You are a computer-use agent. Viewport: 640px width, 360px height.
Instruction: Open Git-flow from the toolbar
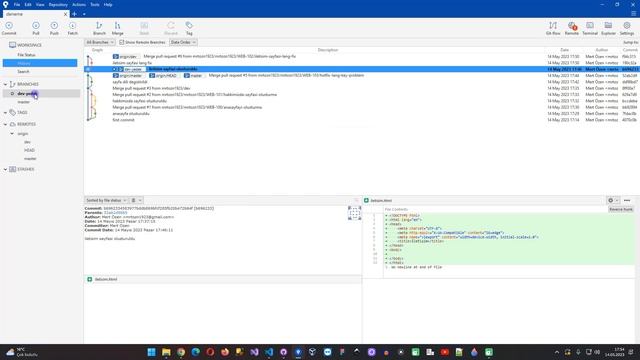pos(553,28)
